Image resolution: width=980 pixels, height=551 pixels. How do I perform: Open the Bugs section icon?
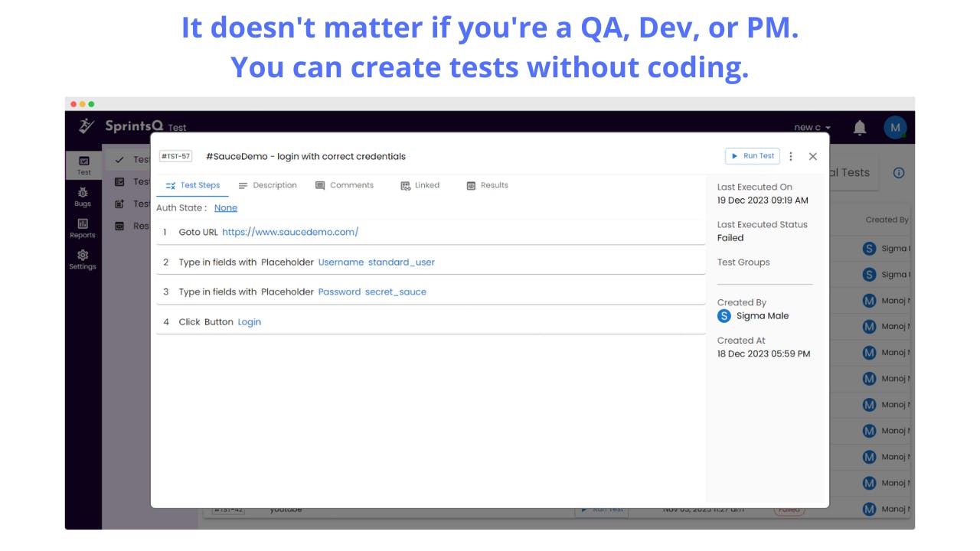(83, 197)
